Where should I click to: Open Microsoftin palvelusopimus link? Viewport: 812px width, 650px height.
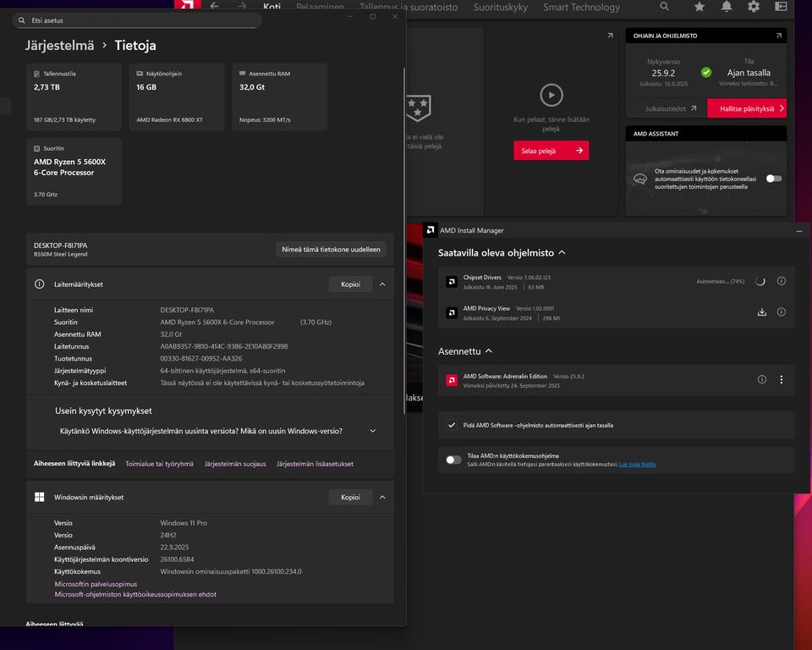click(x=96, y=584)
